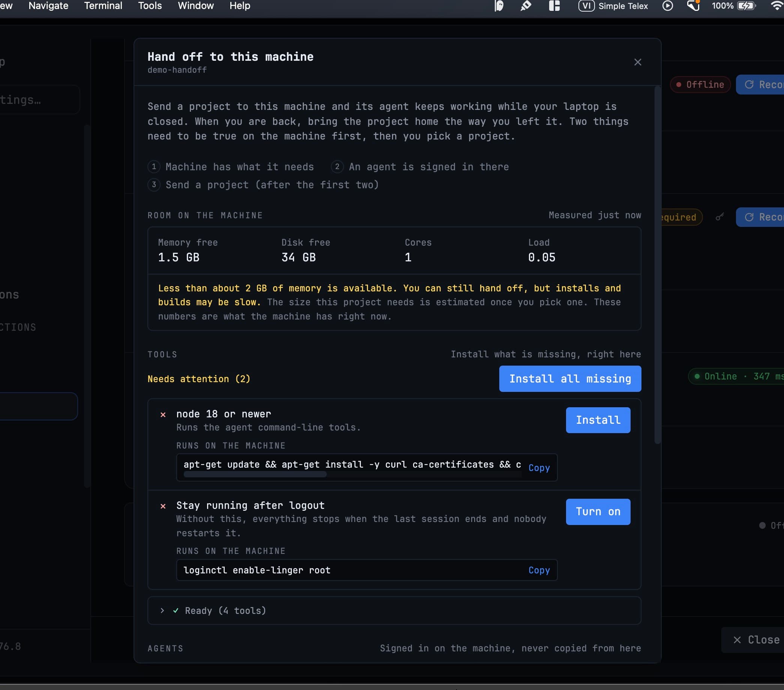
Task: Click the ghost-shaped menu bar icon
Action: tap(499, 6)
